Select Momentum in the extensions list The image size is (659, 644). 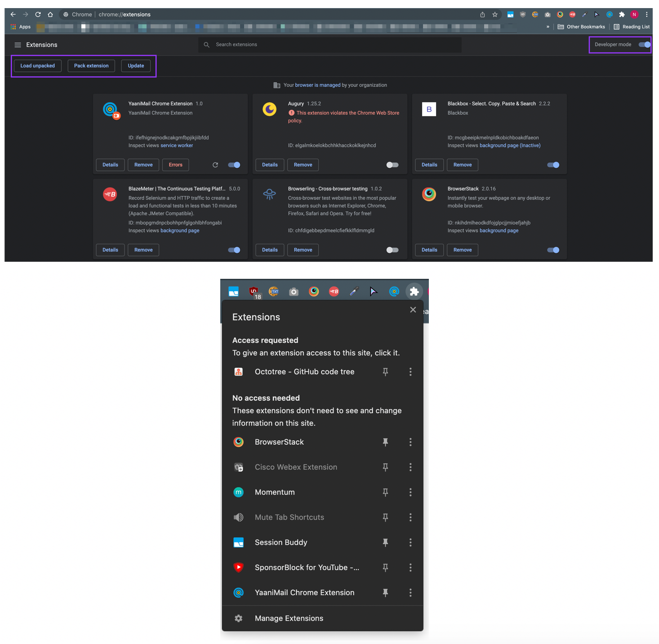pyautogui.click(x=275, y=492)
